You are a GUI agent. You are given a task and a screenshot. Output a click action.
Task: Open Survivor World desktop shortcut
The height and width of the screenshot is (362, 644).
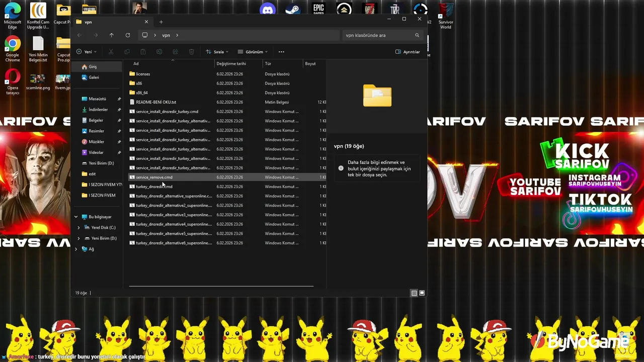tap(446, 16)
